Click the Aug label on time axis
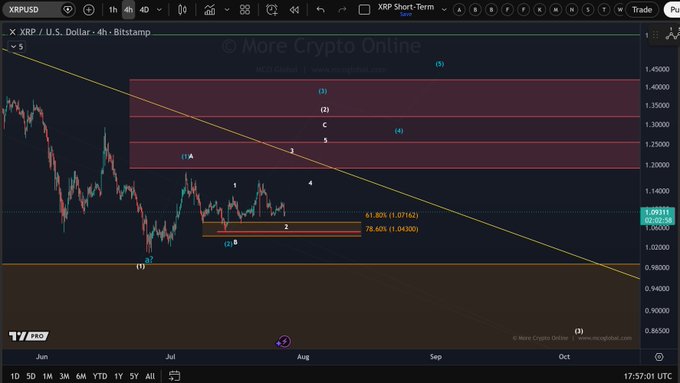This screenshot has width=680, height=383. tap(303, 357)
